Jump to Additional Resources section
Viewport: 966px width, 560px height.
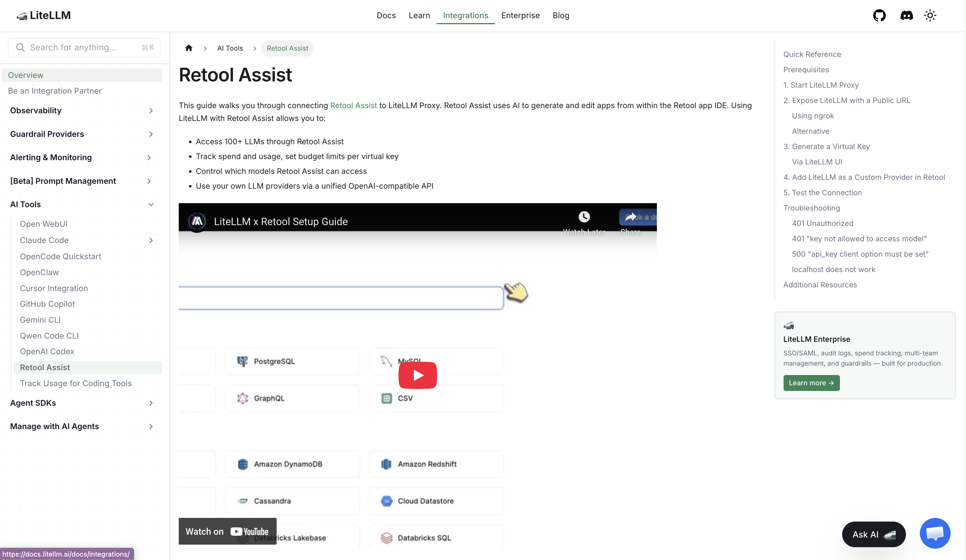tap(820, 285)
